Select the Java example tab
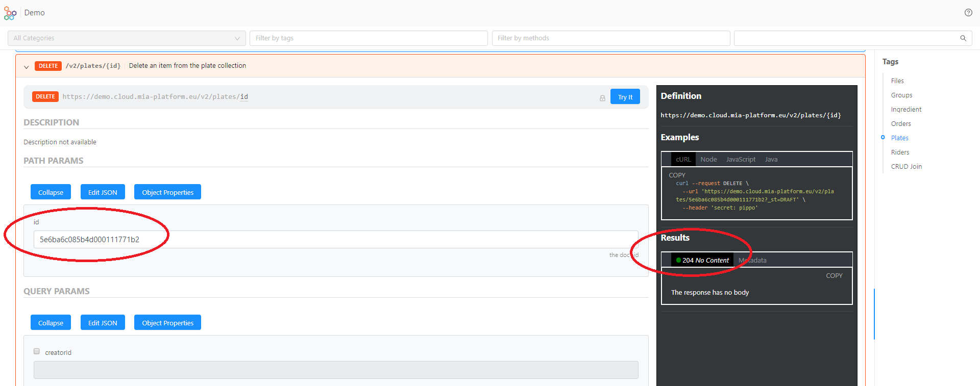This screenshot has height=386, width=980. (x=771, y=160)
